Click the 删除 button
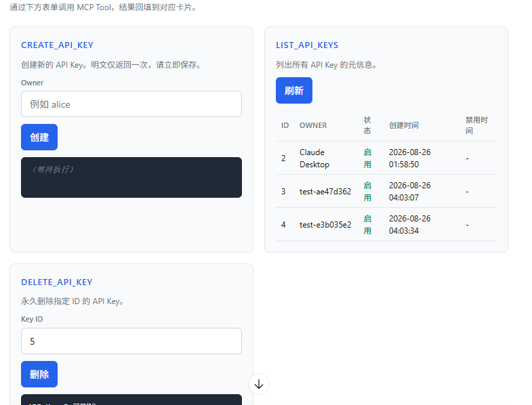This screenshot has height=405, width=532. point(39,374)
